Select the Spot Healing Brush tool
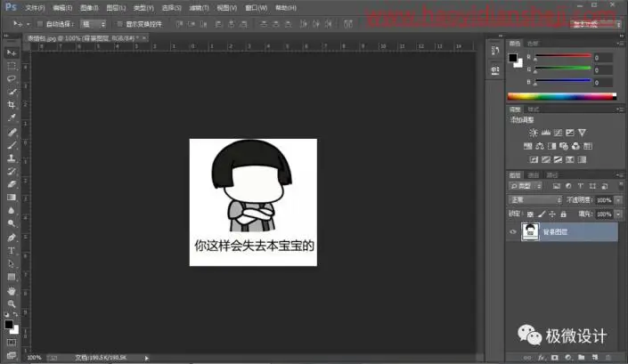Viewport: 628px width, 364px height. (x=12, y=132)
